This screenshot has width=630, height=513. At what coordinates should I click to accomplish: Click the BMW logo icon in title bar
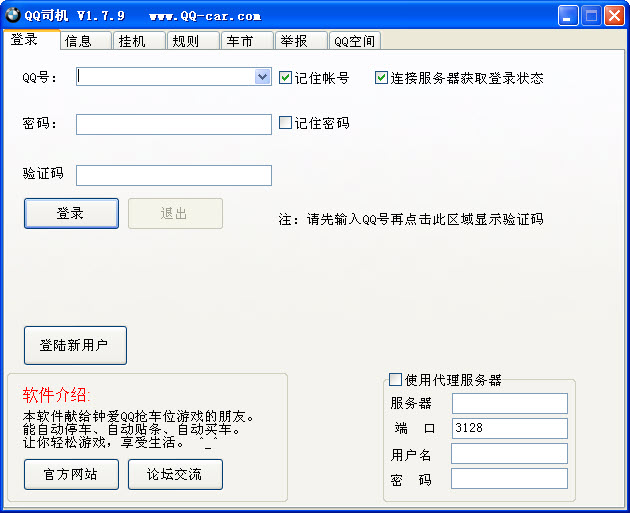coord(13,15)
